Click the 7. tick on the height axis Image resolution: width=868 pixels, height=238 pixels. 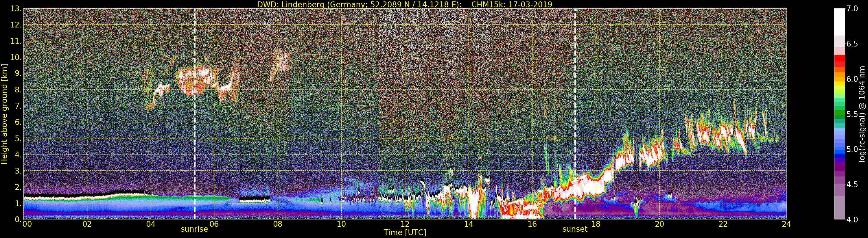click(x=18, y=106)
